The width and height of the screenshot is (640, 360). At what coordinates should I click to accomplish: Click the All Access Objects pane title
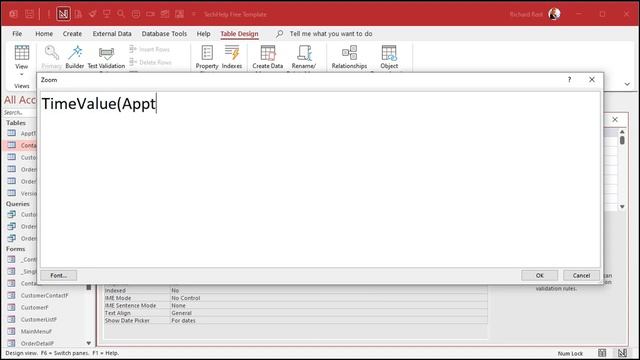20,100
